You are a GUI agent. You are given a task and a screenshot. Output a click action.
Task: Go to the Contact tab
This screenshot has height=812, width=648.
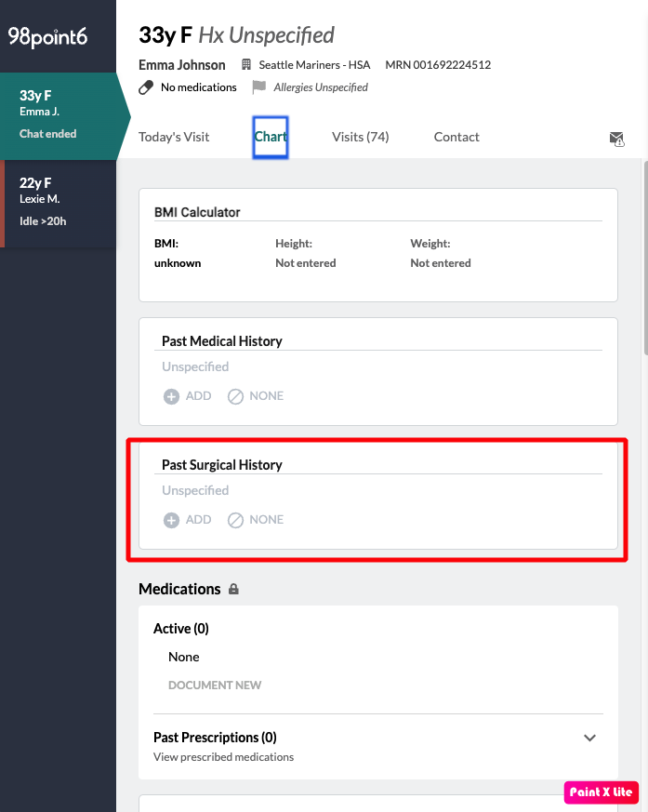[456, 137]
